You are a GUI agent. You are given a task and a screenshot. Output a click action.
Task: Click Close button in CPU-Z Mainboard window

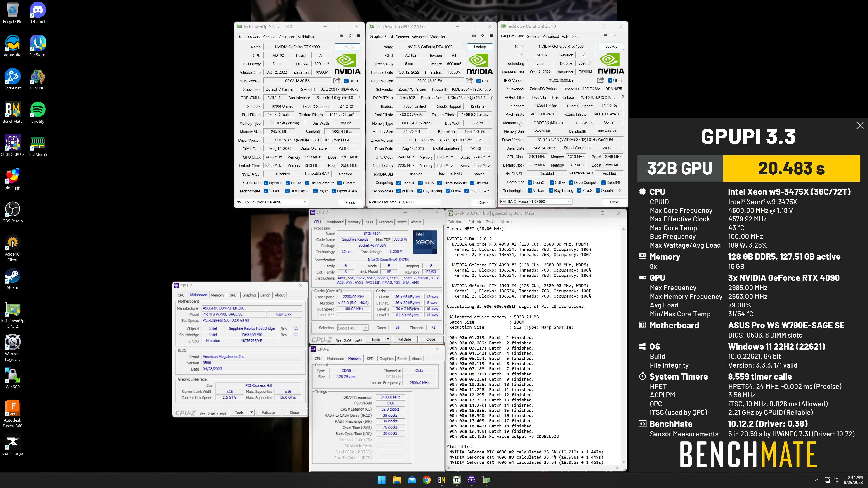point(294,413)
